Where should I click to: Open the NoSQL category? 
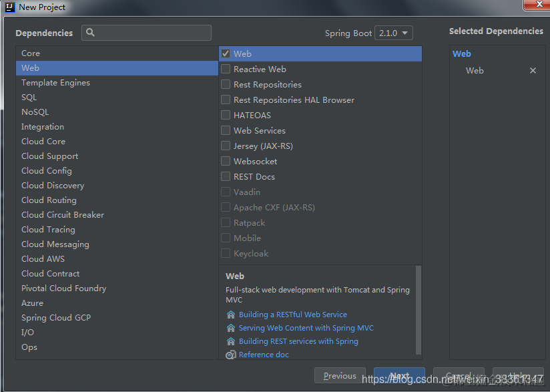click(x=117, y=112)
